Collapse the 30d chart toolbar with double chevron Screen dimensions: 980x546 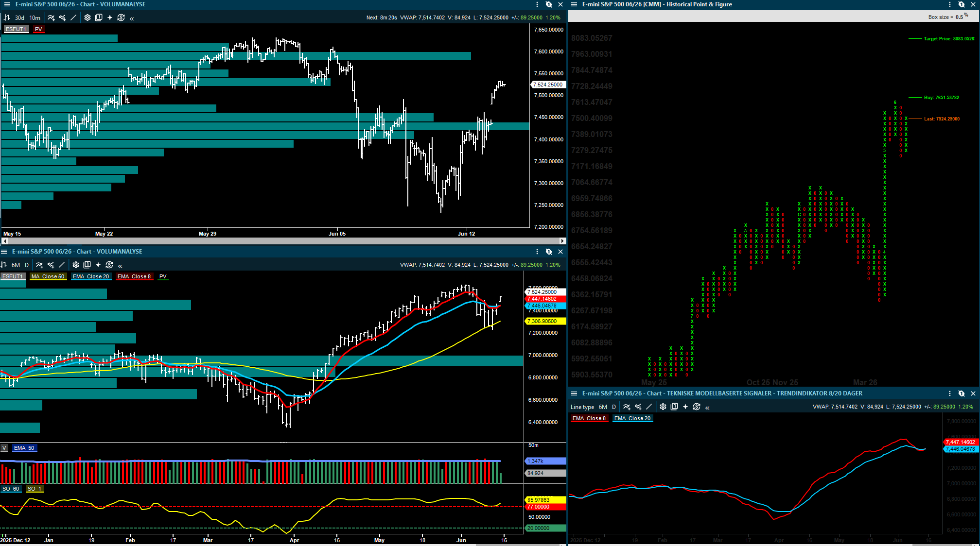click(132, 18)
